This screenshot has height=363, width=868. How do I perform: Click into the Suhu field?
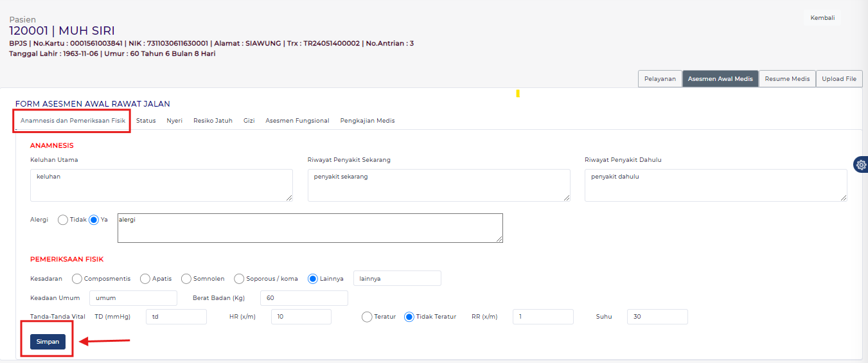point(657,317)
